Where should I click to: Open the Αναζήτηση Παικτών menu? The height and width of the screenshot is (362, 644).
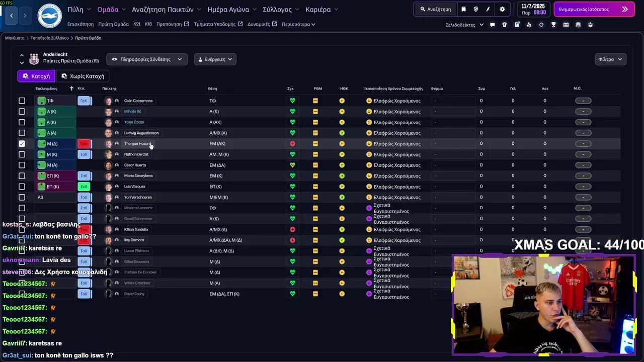click(167, 10)
